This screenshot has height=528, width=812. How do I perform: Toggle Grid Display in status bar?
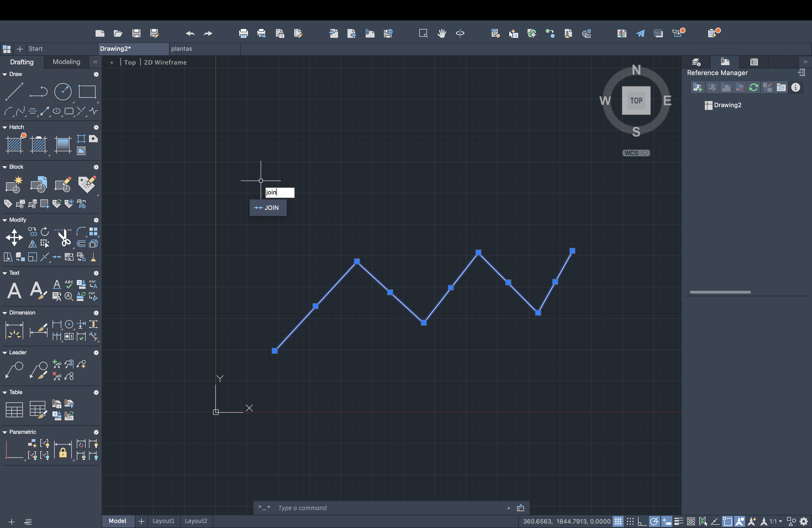618,521
